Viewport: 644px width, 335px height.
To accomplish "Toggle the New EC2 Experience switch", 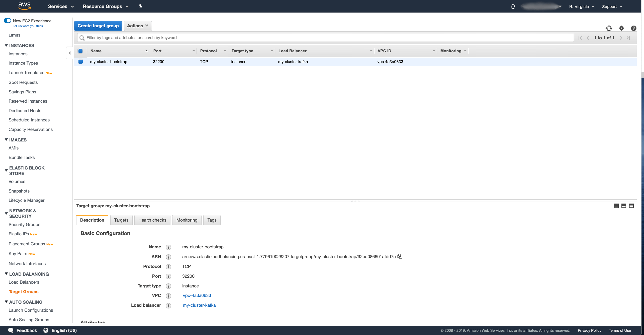I will click(x=8, y=21).
